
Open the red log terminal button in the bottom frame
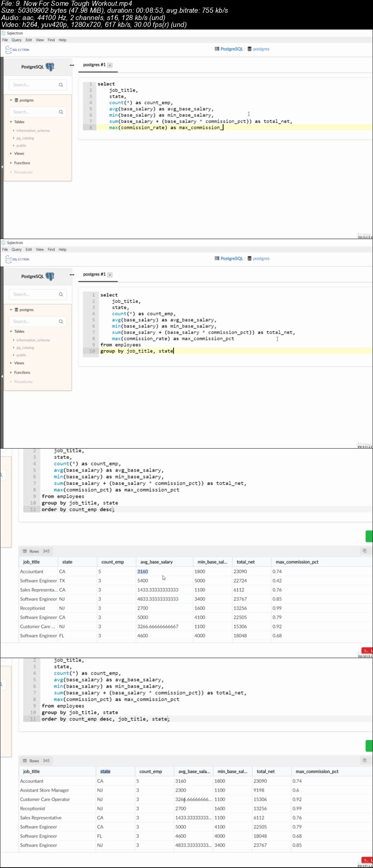[x=367, y=860]
